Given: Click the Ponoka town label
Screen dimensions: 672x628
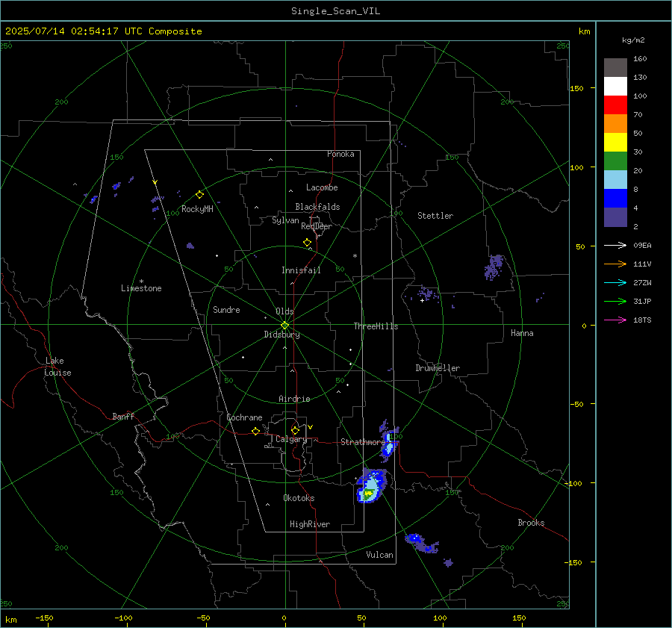Looking at the screenshot, I should click(x=340, y=154).
